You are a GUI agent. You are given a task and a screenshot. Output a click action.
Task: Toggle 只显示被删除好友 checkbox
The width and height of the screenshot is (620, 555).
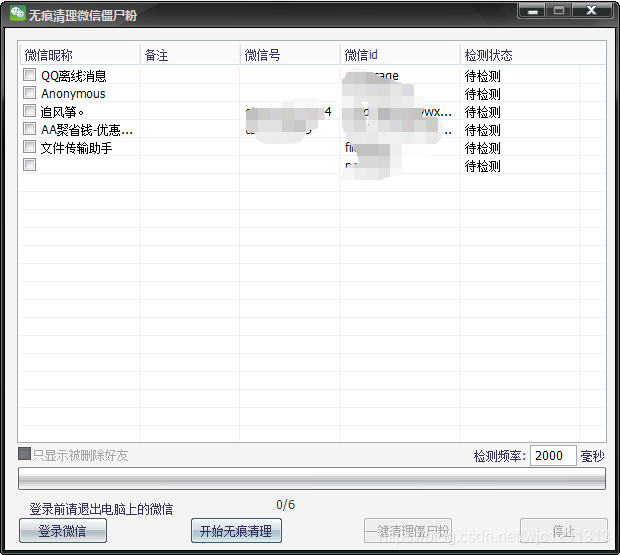tap(25, 454)
